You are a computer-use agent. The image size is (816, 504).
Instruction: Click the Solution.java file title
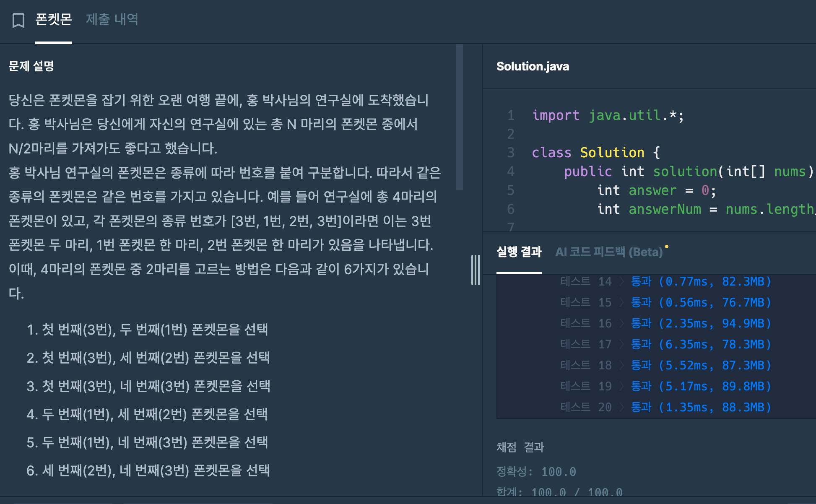click(533, 66)
